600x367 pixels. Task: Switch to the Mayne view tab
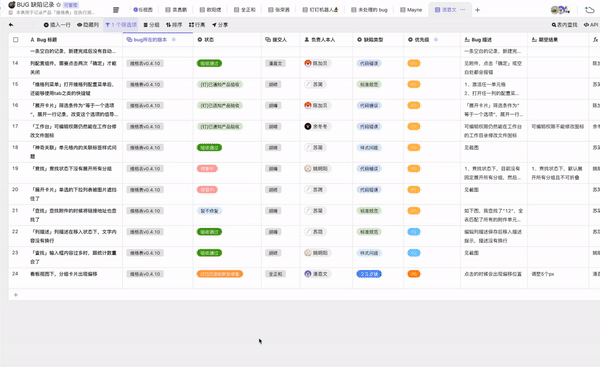[x=411, y=10]
